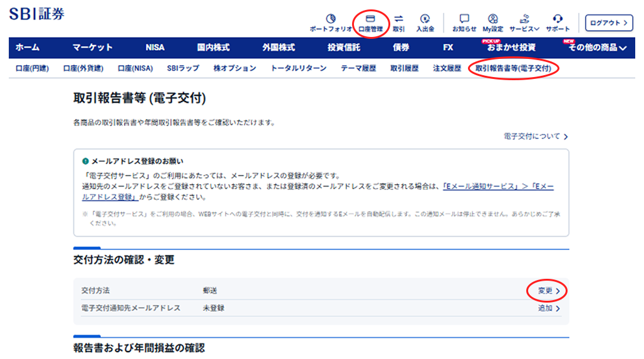
Task: Open the Portfolio (ポートフォリオ) icon
Action: coord(331,23)
